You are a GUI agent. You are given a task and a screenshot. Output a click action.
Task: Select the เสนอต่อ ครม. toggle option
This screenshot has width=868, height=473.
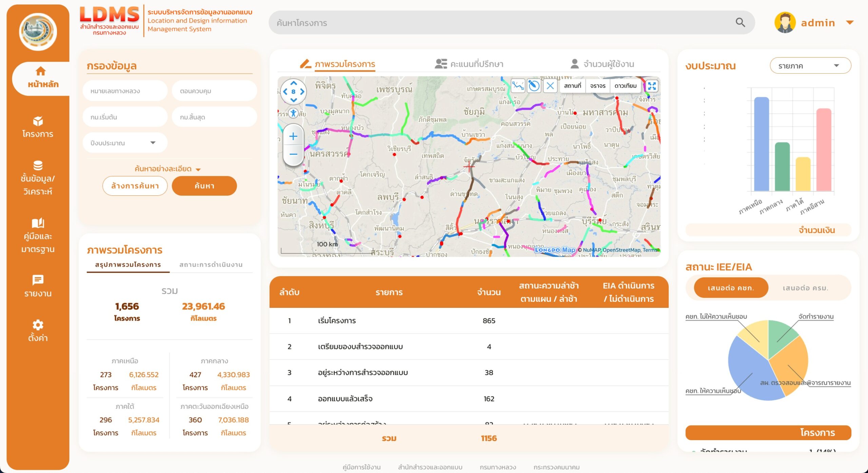point(805,288)
